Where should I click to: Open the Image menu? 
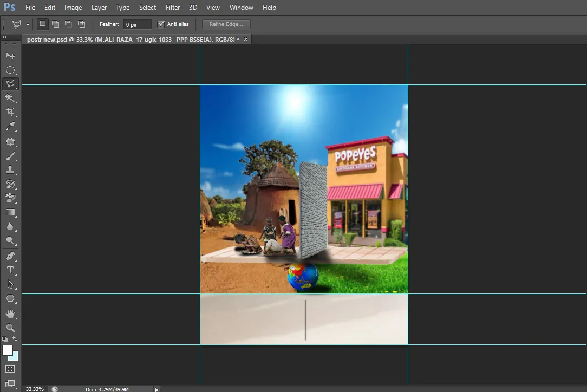click(x=73, y=8)
